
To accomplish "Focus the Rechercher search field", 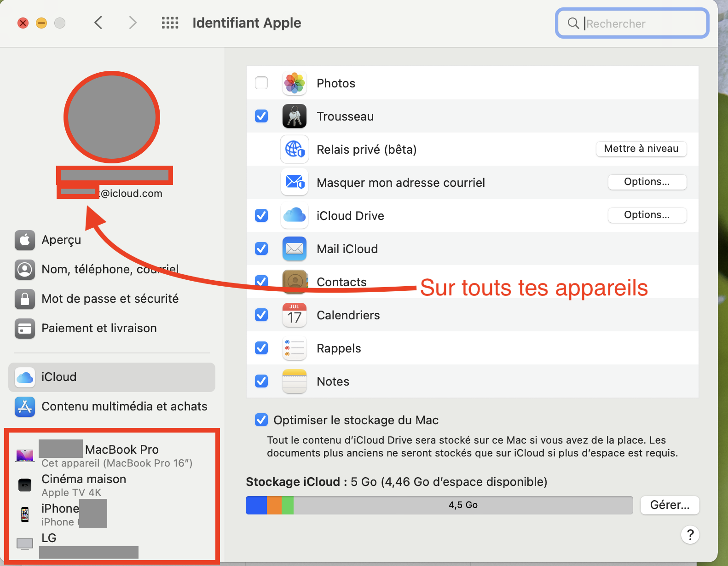I will tap(632, 23).
